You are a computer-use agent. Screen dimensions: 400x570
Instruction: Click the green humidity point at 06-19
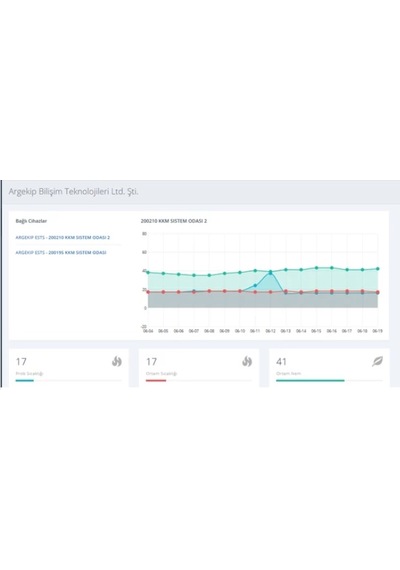(377, 269)
